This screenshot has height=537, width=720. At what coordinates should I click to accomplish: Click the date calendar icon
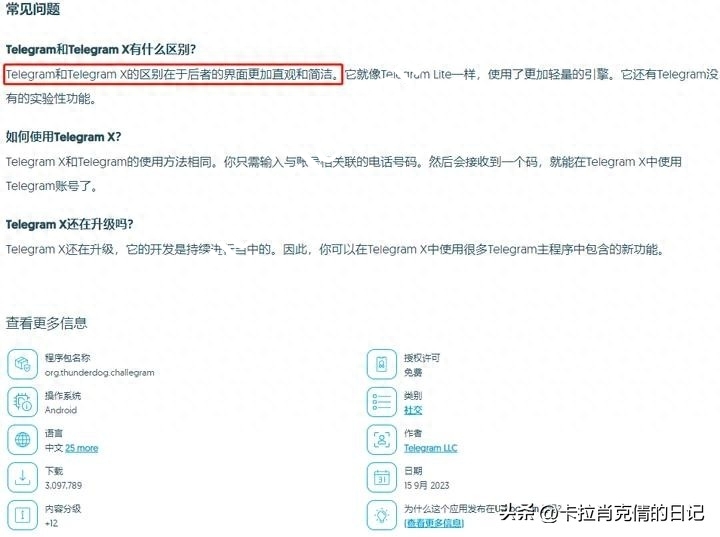(x=382, y=477)
